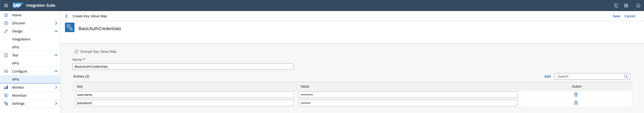Open the hamburger navigation menu
The height and width of the screenshot is (113, 644).
pyautogui.click(x=6, y=6)
